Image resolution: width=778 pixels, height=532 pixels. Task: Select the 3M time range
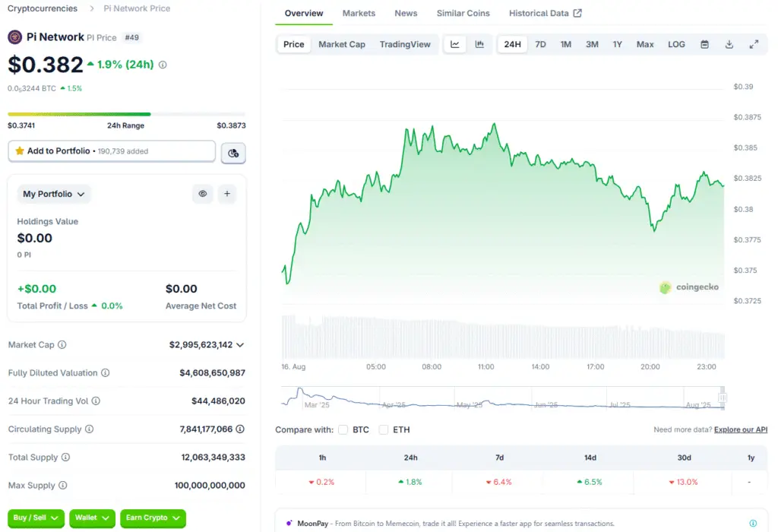[592, 44]
